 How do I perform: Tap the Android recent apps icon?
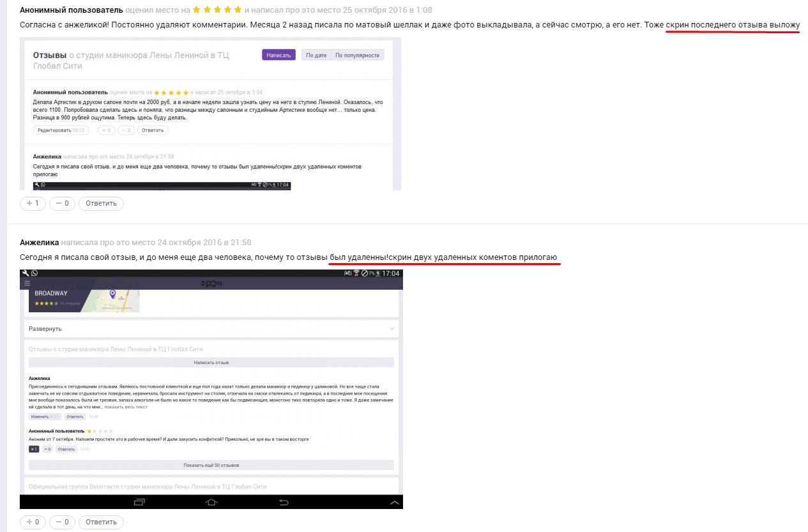click(x=139, y=502)
